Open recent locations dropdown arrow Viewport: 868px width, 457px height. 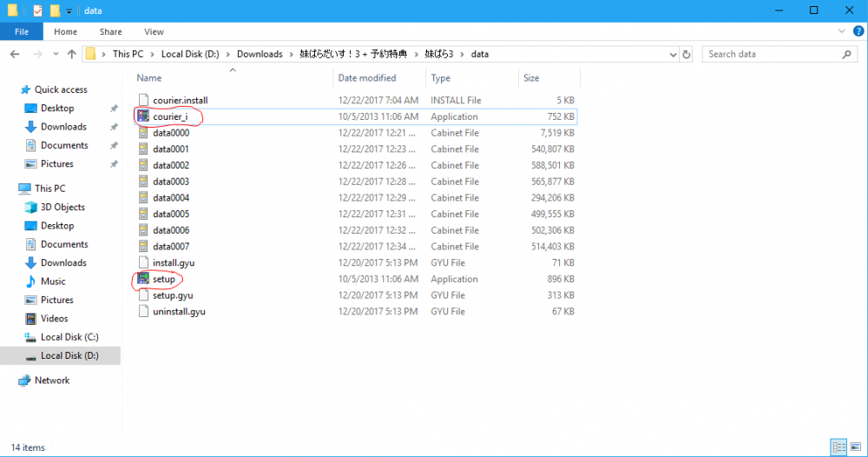pyautogui.click(x=54, y=54)
